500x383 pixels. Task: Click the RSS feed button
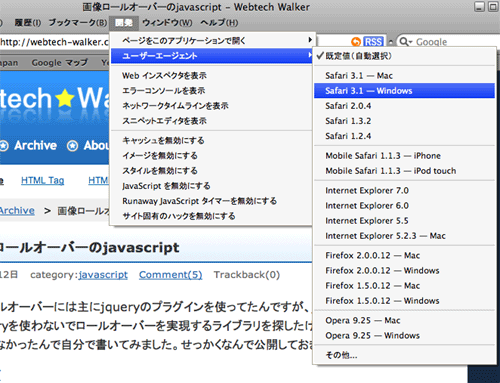point(373,42)
